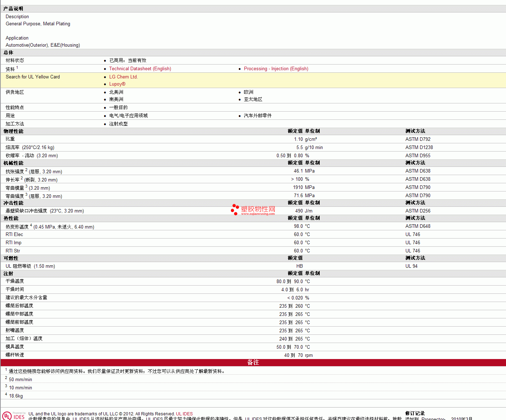Click the watermark site URL text

click(x=258, y=214)
